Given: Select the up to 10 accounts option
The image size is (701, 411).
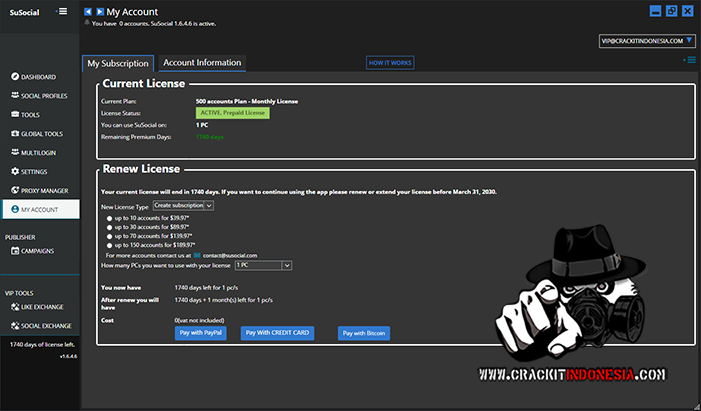Looking at the screenshot, I should 110,217.
